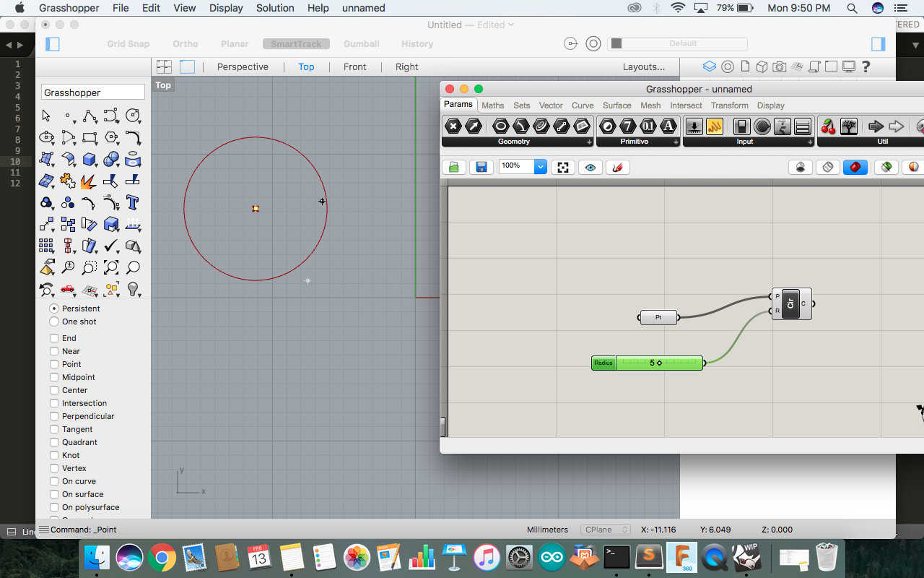Viewport: 924px width, 578px height.
Task: Switch to the Perspective viewport tab
Action: coord(243,66)
